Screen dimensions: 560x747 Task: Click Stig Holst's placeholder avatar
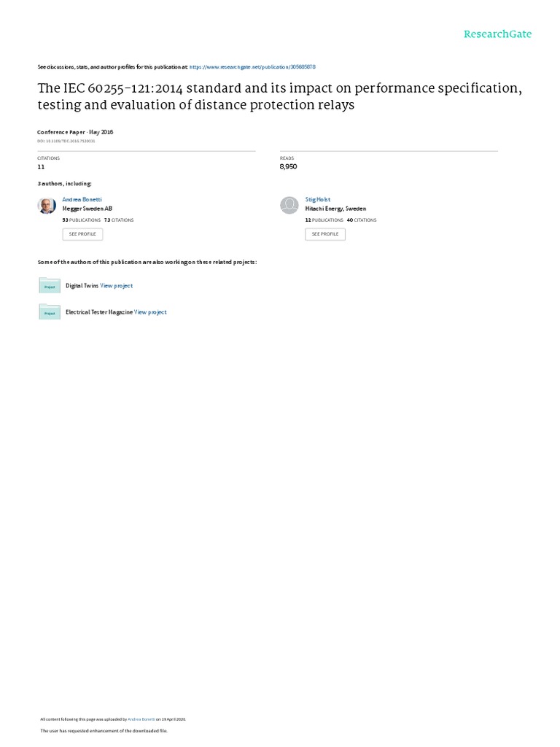289,205
